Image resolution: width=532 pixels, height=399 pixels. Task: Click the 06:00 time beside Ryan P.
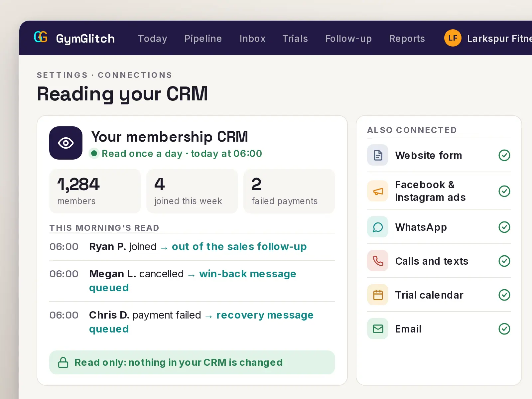[64, 247]
